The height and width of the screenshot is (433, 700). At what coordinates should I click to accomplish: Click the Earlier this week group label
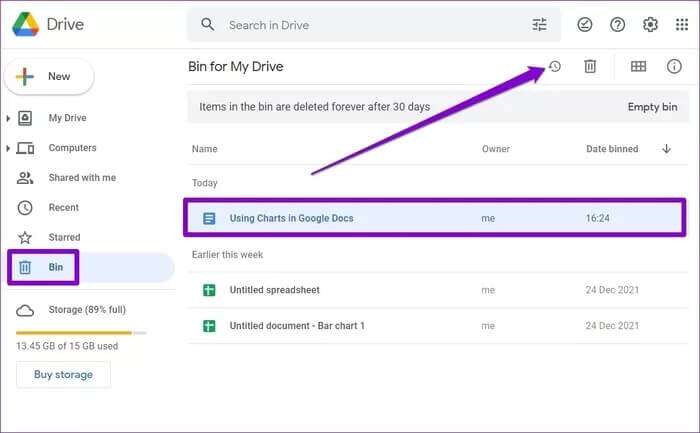click(x=227, y=255)
